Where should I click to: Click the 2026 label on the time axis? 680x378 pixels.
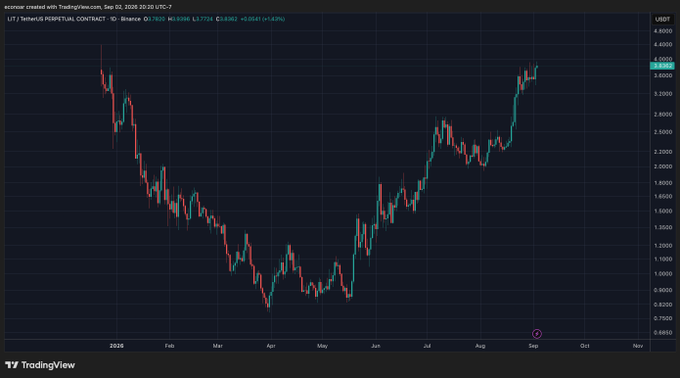116,345
